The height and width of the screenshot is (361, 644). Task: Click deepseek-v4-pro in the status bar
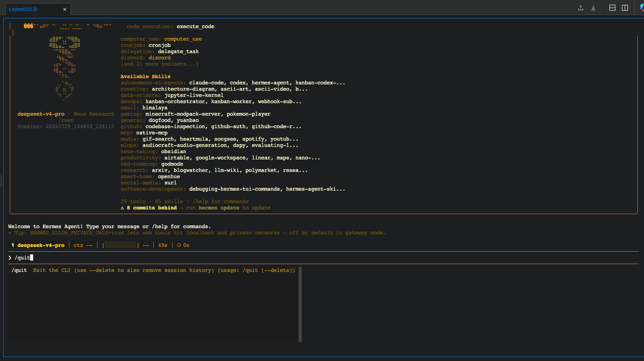click(41, 245)
